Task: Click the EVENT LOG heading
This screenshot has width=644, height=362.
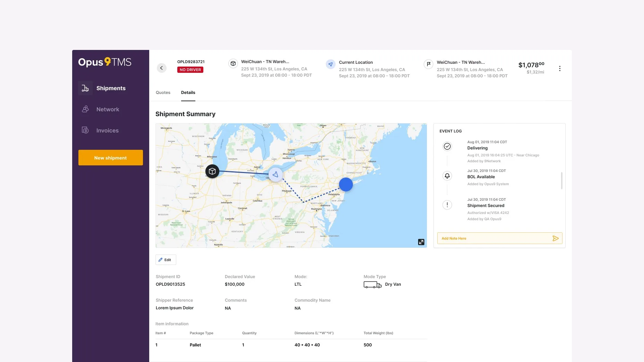Action: [x=450, y=131]
